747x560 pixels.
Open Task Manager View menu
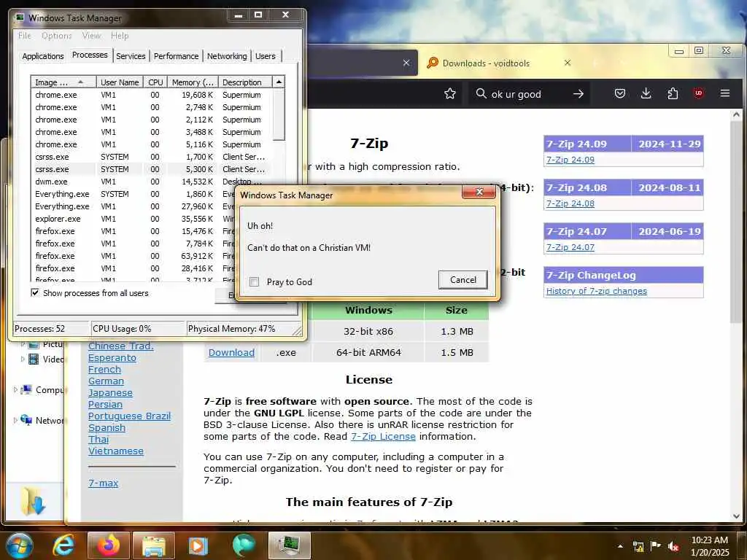pos(91,36)
